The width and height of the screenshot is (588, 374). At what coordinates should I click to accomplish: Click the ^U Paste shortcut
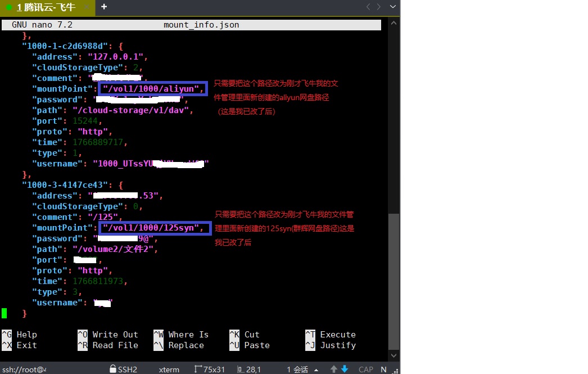pyautogui.click(x=250, y=345)
